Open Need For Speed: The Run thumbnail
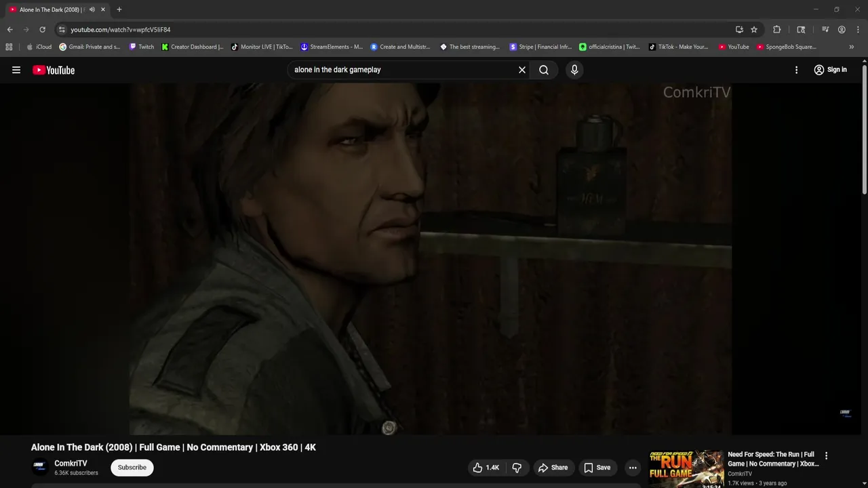Viewport: 868px width, 488px height. pos(686,469)
